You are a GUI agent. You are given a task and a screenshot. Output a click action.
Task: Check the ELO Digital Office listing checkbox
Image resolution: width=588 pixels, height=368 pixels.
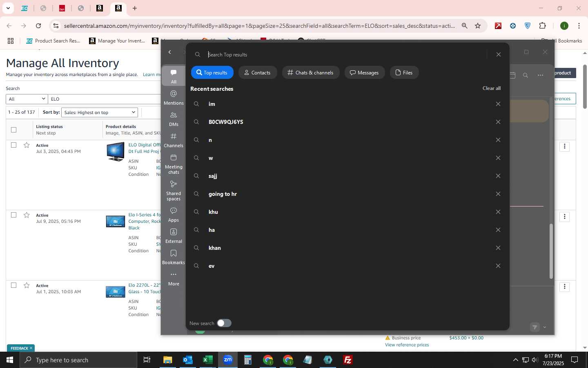point(14,145)
